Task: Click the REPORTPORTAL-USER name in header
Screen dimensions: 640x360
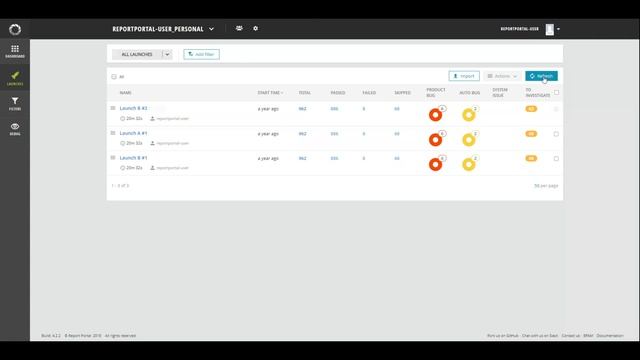Action: point(520,29)
